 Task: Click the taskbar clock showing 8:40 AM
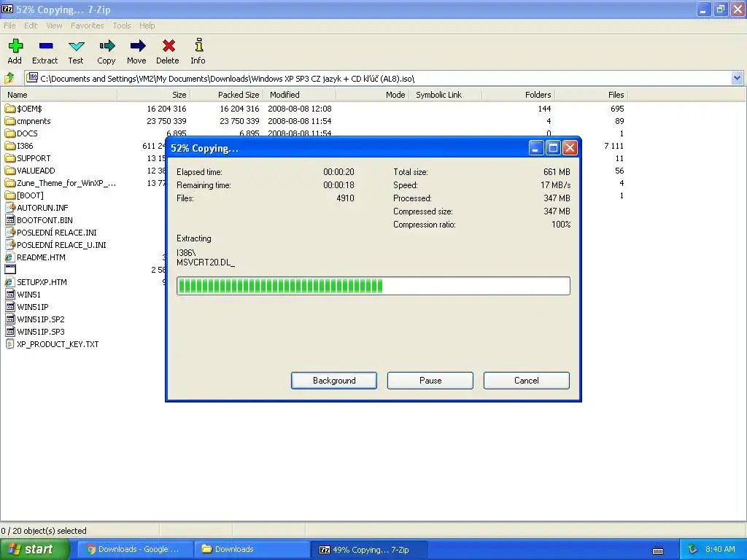(x=720, y=549)
